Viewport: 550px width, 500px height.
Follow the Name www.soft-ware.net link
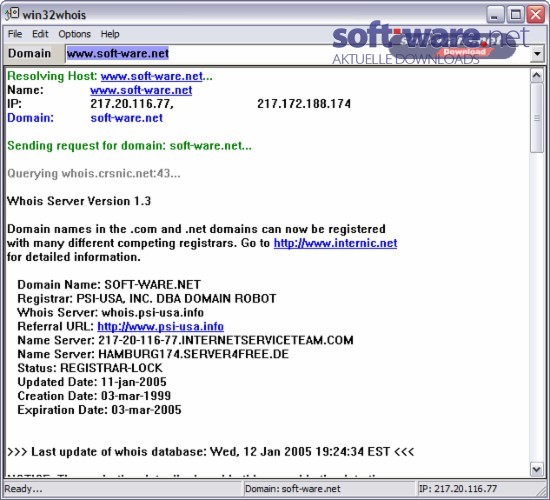[x=141, y=90]
